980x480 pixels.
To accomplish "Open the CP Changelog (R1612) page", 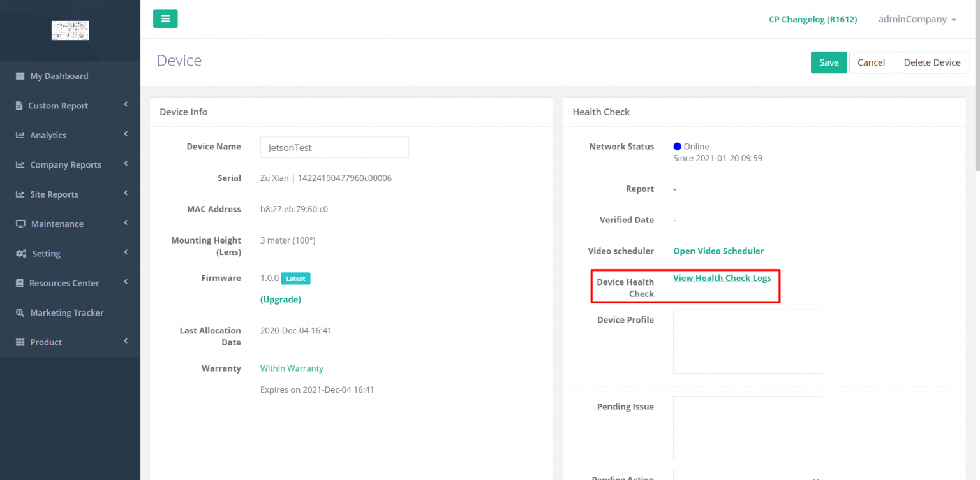I will [x=813, y=19].
